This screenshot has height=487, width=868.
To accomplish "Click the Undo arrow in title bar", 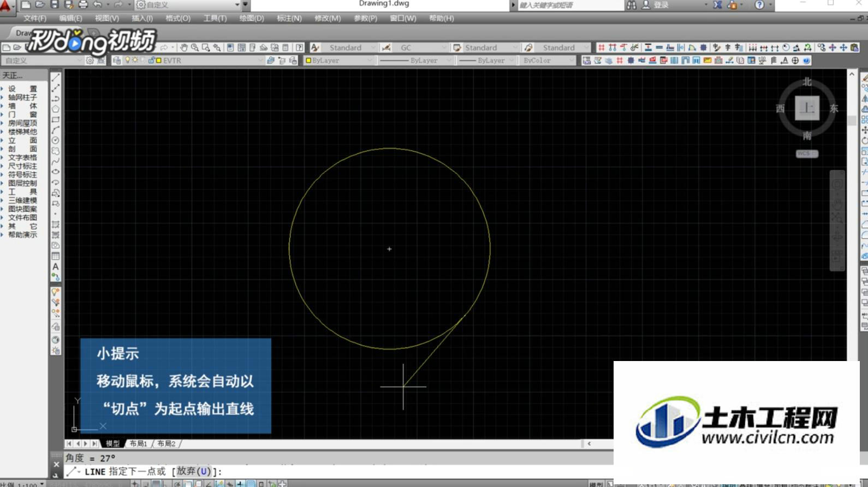I will (x=98, y=5).
